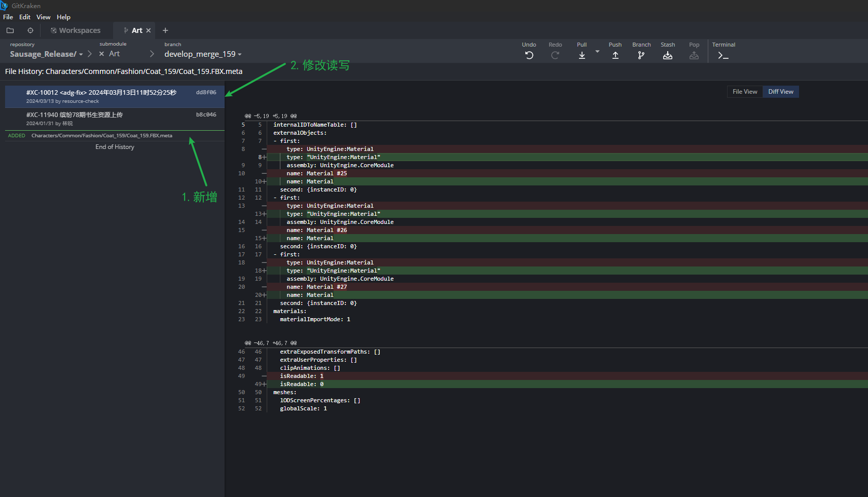The width and height of the screenshot is (868, 497).
Task: Open Pull options via its dropdown arrow
Action: tap(597, 51)
